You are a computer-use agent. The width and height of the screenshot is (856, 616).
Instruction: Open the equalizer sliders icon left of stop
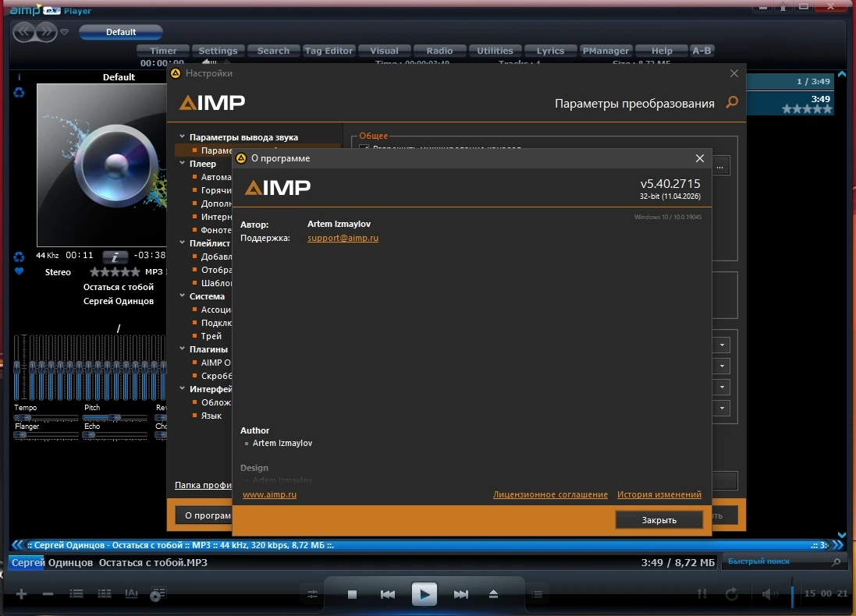coord(312,594)
